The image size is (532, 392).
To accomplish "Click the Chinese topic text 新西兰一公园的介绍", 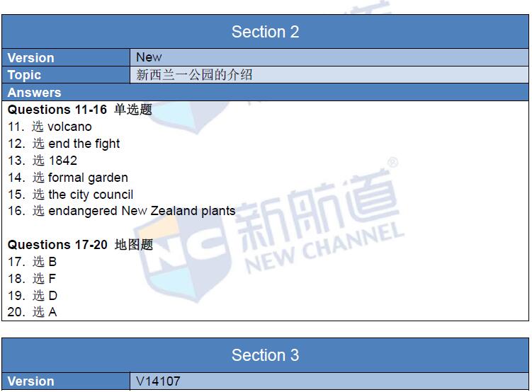I will click(x=194, y=75).
